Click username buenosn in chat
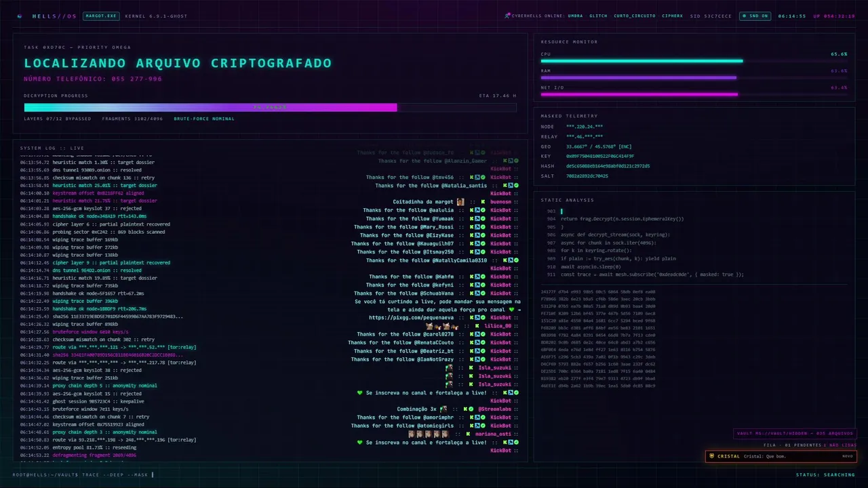The width and height of the screenshot is (868, 488). 500,202
